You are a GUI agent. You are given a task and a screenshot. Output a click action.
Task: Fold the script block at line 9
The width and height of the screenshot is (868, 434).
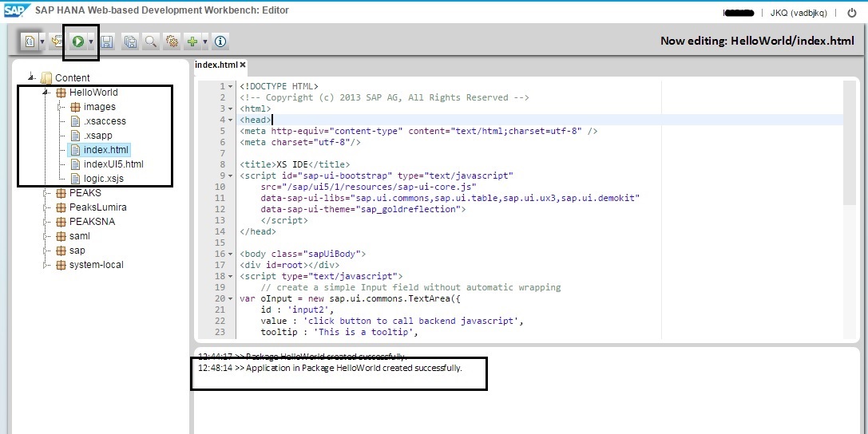coord(231,176)
